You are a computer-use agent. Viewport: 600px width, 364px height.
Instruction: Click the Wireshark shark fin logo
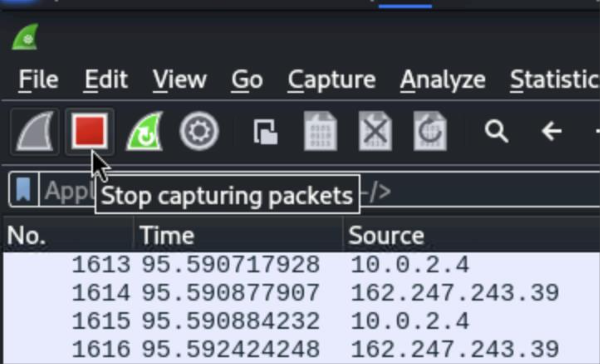point(25,37)
